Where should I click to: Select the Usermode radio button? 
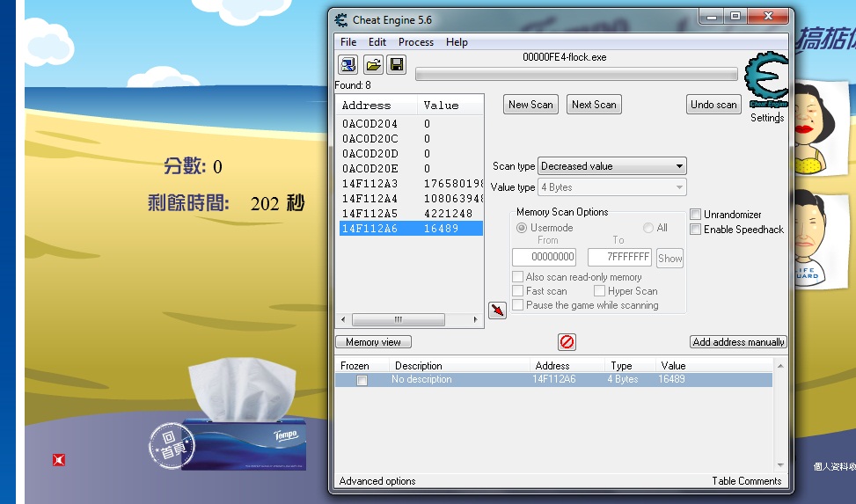point(522,228)
